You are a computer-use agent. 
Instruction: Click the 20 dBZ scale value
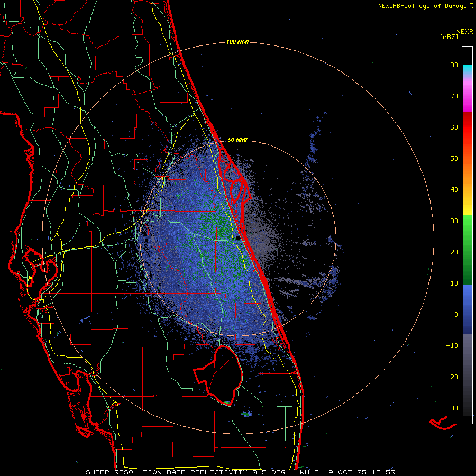coord(454,252)
